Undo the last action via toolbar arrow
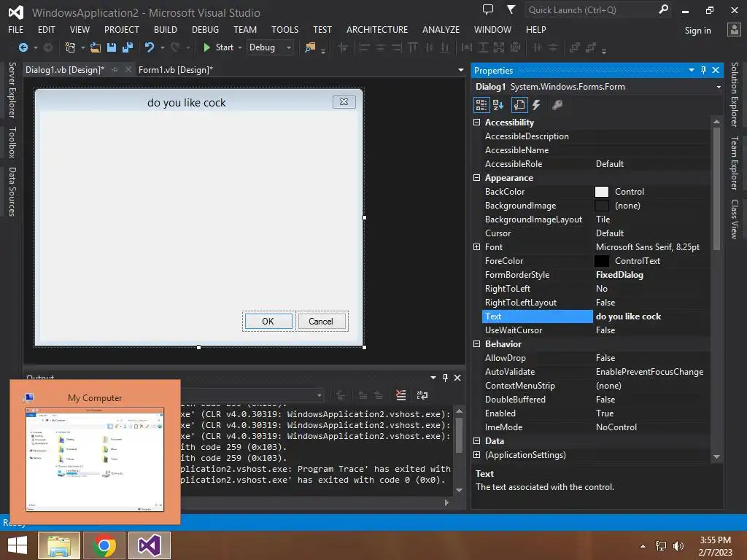The width and height of the screenshot is (747, 560). (150, 47)
